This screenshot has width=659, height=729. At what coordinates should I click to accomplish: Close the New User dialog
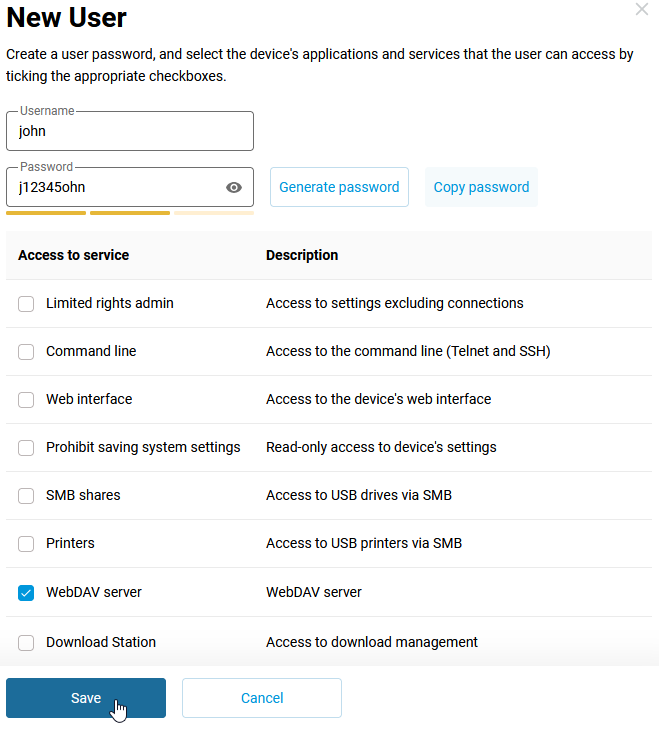tap(641, 9)
